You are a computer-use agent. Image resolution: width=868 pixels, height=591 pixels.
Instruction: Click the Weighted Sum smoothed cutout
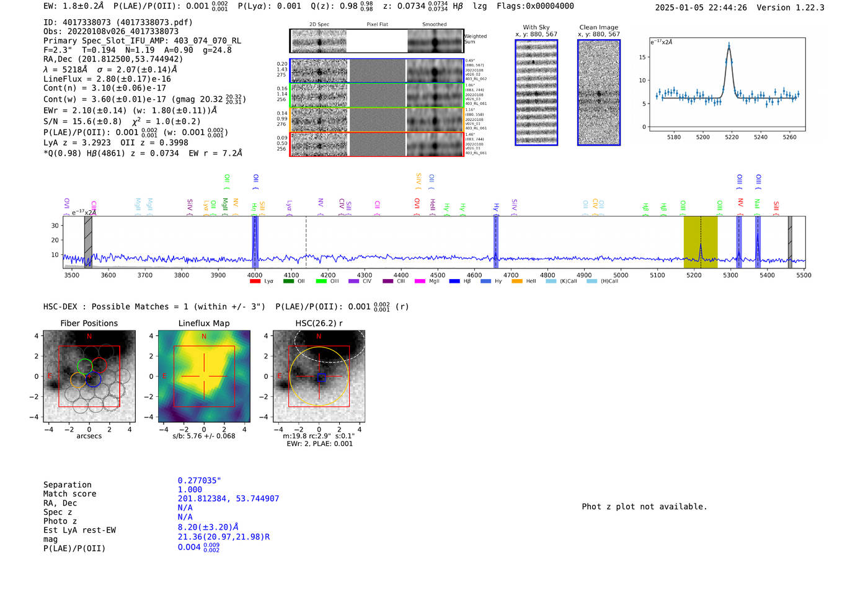[435, 42]
